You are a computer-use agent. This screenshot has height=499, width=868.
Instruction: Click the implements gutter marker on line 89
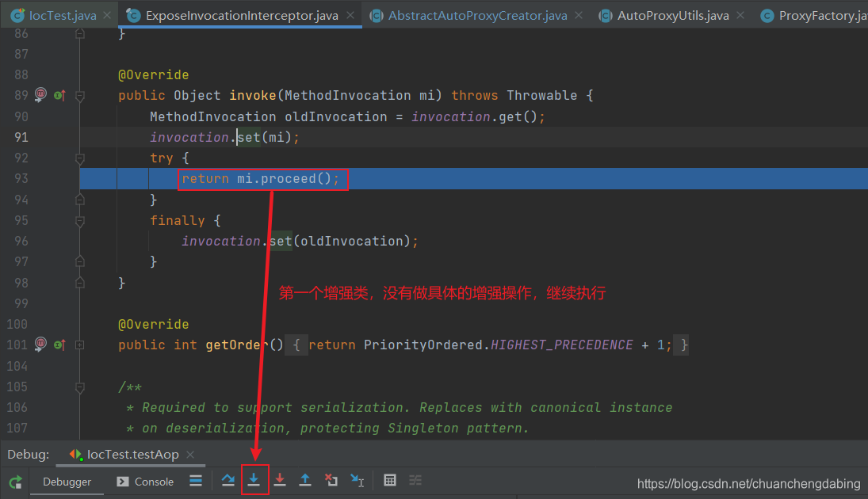click(59, 96)
